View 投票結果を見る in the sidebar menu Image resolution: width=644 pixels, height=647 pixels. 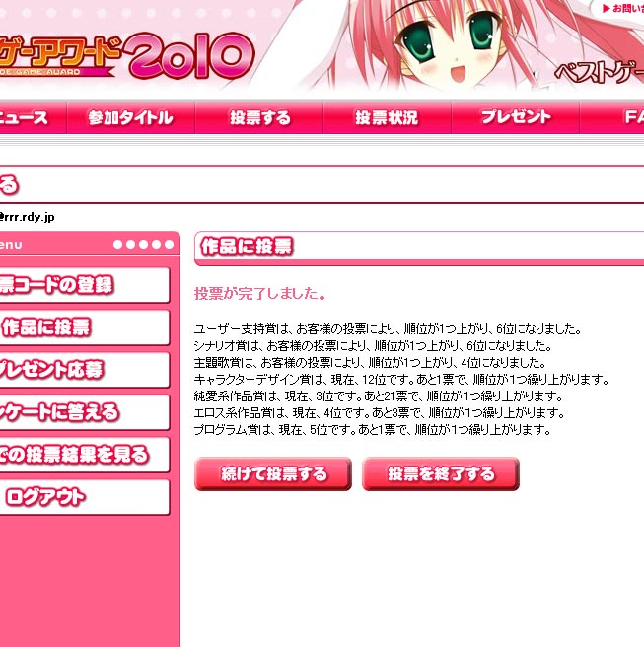[x=84, y=455]
